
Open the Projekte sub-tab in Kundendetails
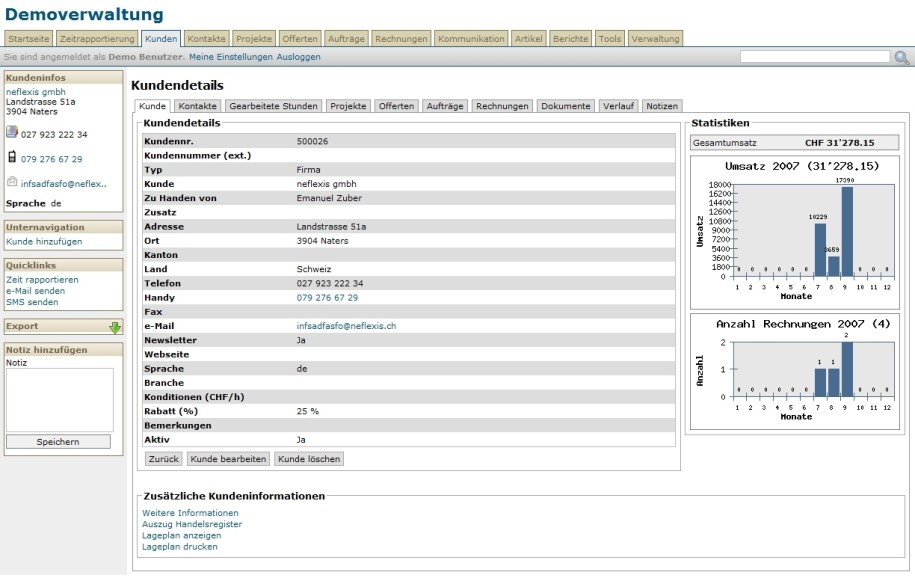pos(348,106)
